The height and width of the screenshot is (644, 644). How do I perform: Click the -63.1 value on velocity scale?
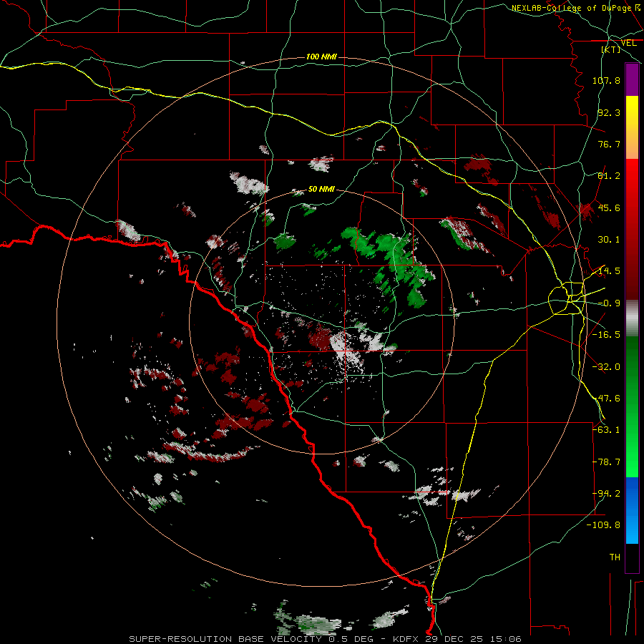click(x=606, y=430)
